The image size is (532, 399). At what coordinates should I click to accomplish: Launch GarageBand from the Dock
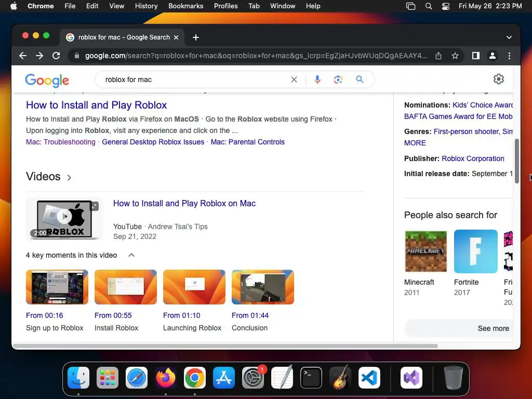point(340,378)
